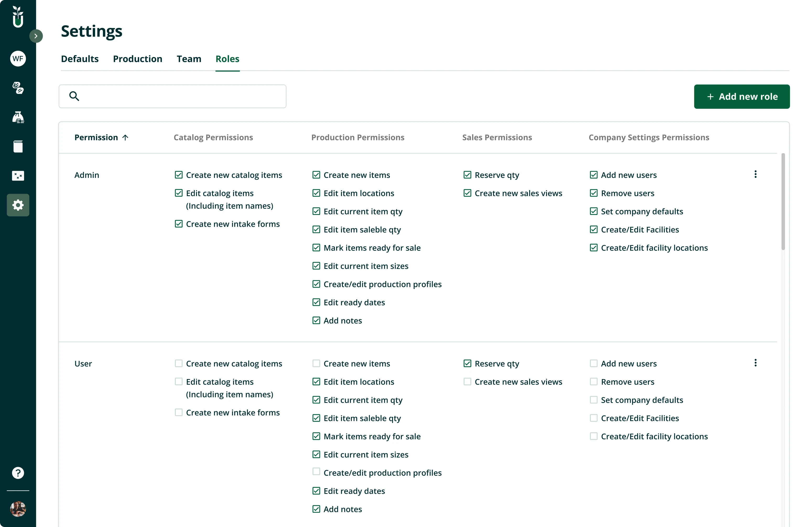Open the three-dot menu for Admin role
The height and width of the screenshot is (527, 812).
755,174
